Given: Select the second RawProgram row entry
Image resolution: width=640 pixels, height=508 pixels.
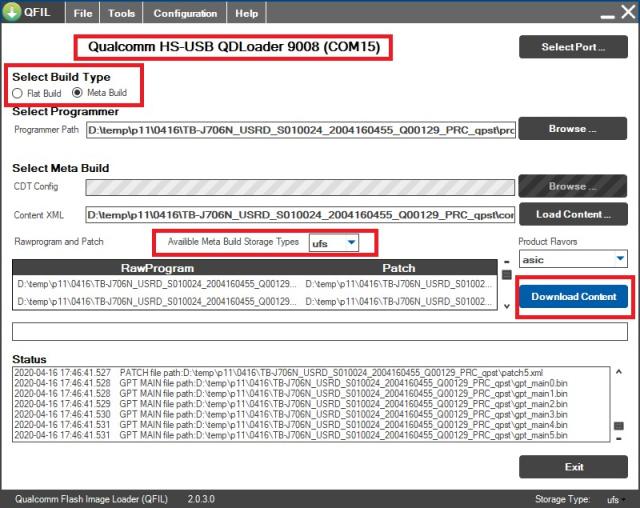Looking at the screenshot, I should [157, 302].
